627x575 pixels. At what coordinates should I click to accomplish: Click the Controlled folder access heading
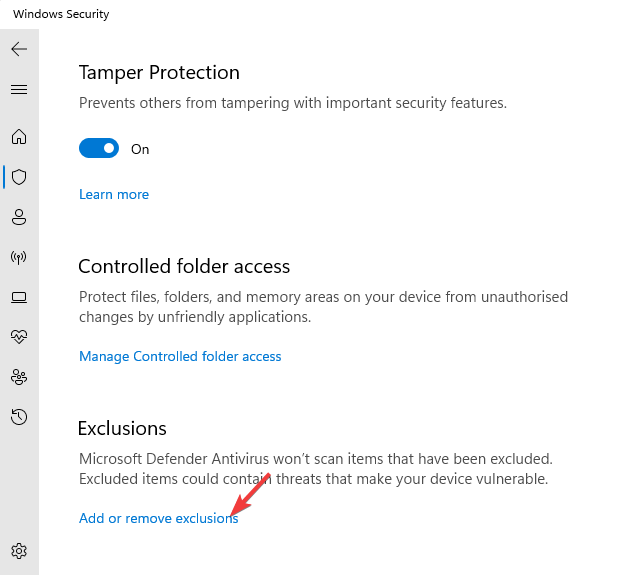point(184,267)
